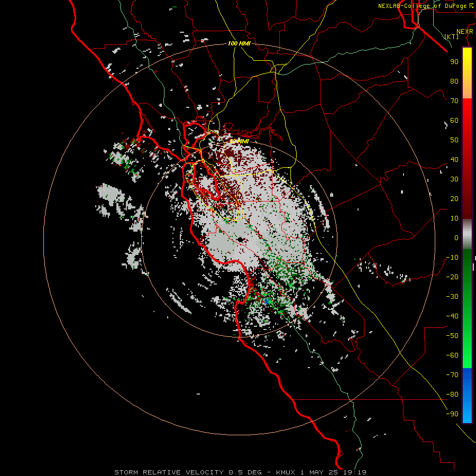Click the black radar site dot at map center
The height and width of the screenshot is (476, 476).
click(x=241, y=240)
